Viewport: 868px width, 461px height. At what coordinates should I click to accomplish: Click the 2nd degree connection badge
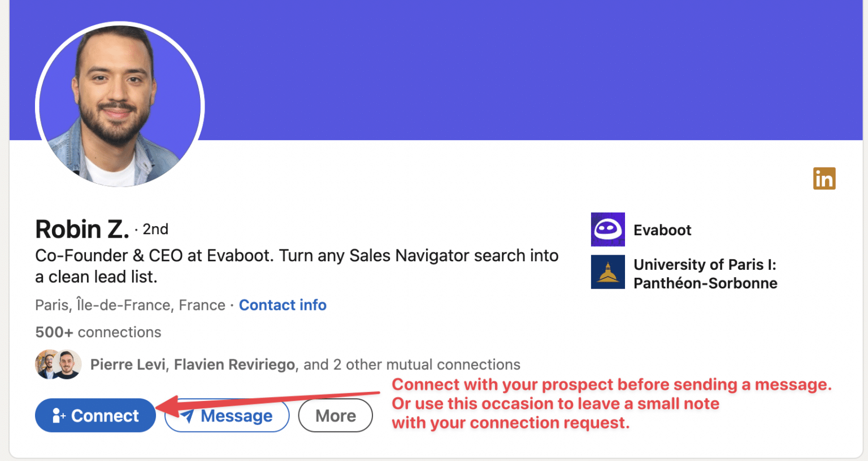tap(155, 230)
